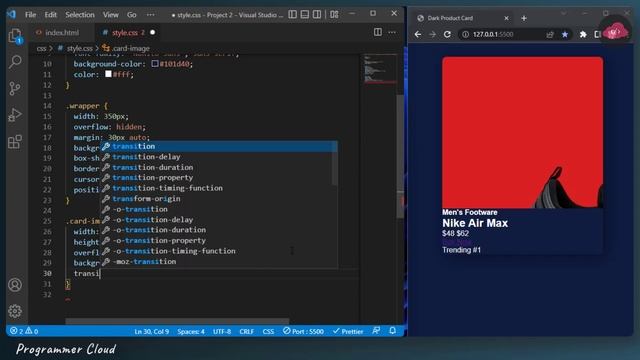Open the Go menu
640x360 pixels.
(x=131, y=15)
